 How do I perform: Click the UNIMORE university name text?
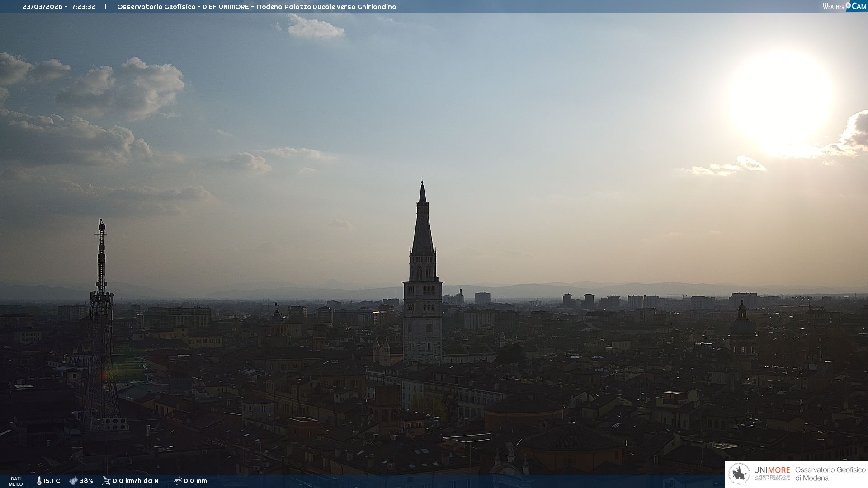(772, 470)
